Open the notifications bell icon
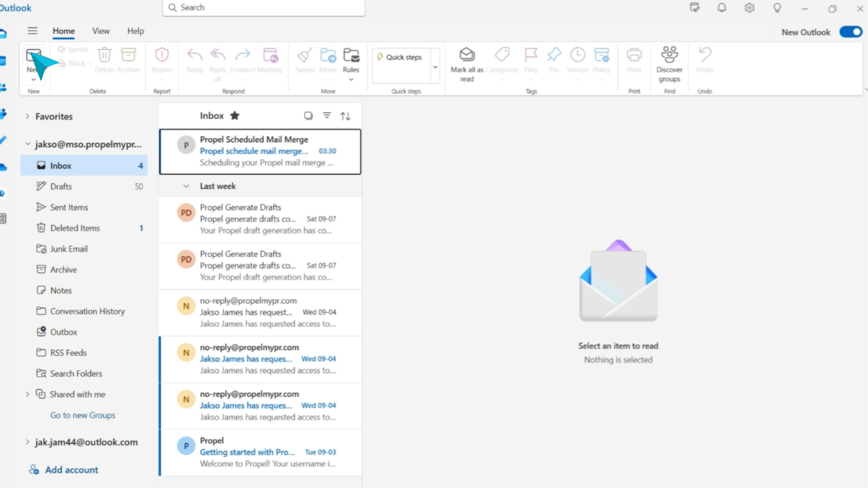The image size is (868, 488). pos(722,8)
